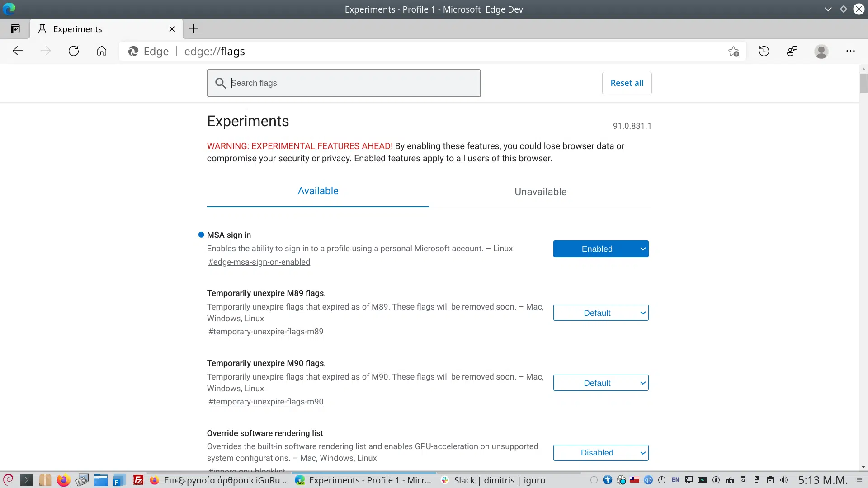Click the Reset all button
868x488 pixels.
(x=627, y=83)
